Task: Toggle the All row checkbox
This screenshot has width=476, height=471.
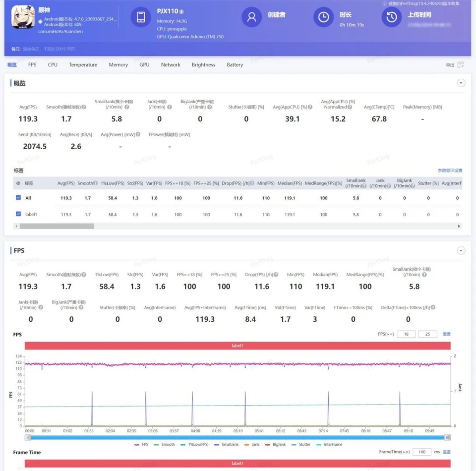Action: click(18, 198)
